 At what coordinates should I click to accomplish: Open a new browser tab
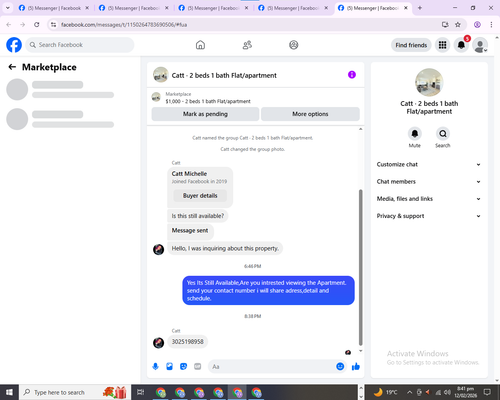pos(420,8)
